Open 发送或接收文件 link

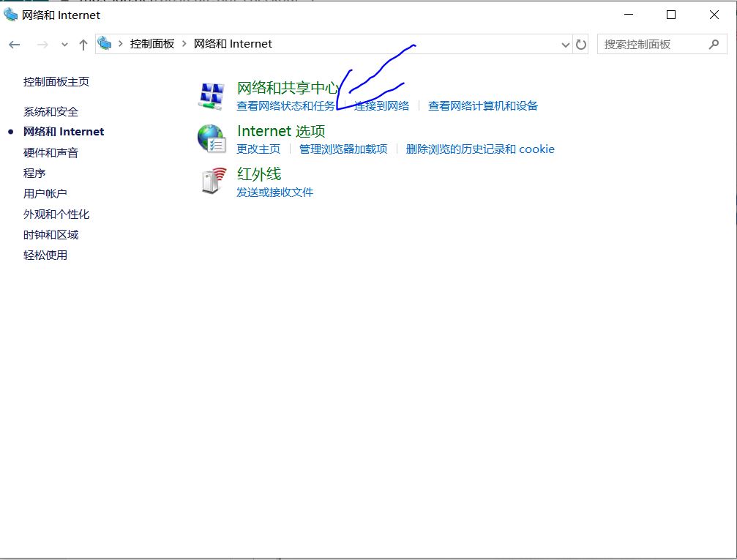[274, 193]
